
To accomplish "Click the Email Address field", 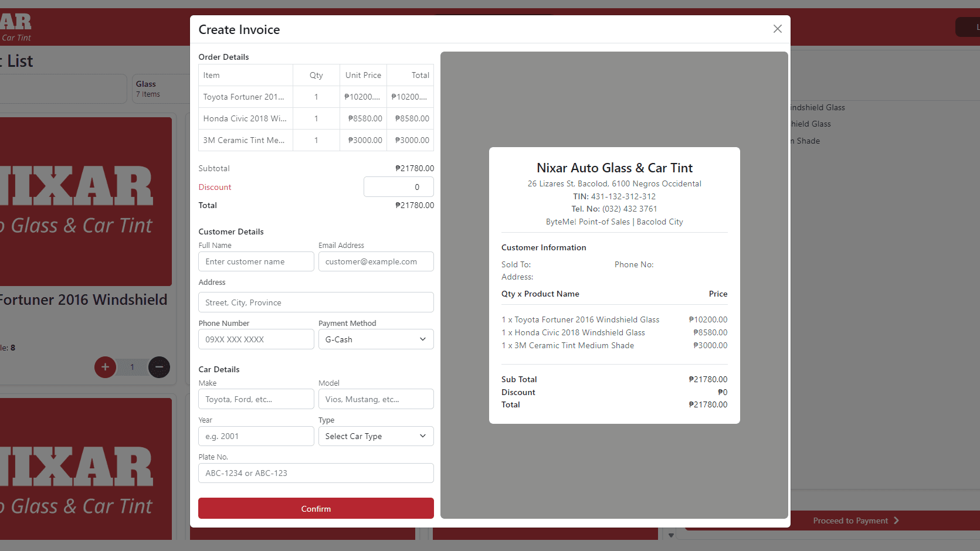I will 375,261.
